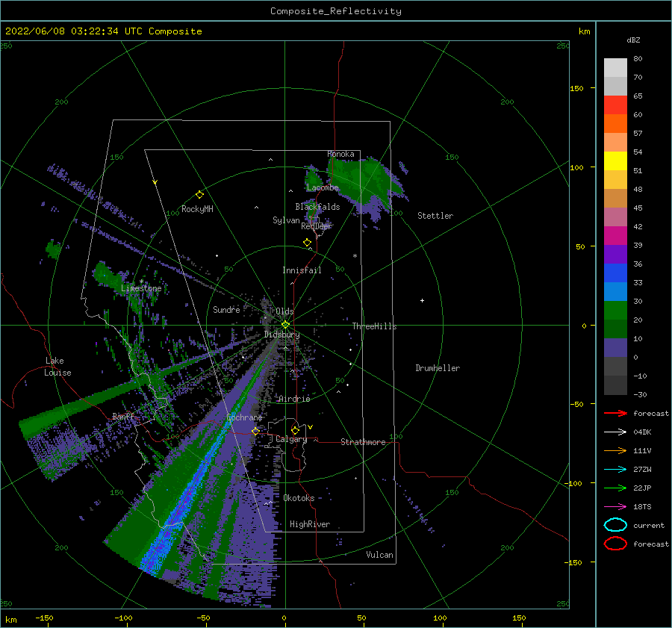This screenshot has width=672, height=628.
Task: Click the 'current' legend label
Action: [649, 525]
